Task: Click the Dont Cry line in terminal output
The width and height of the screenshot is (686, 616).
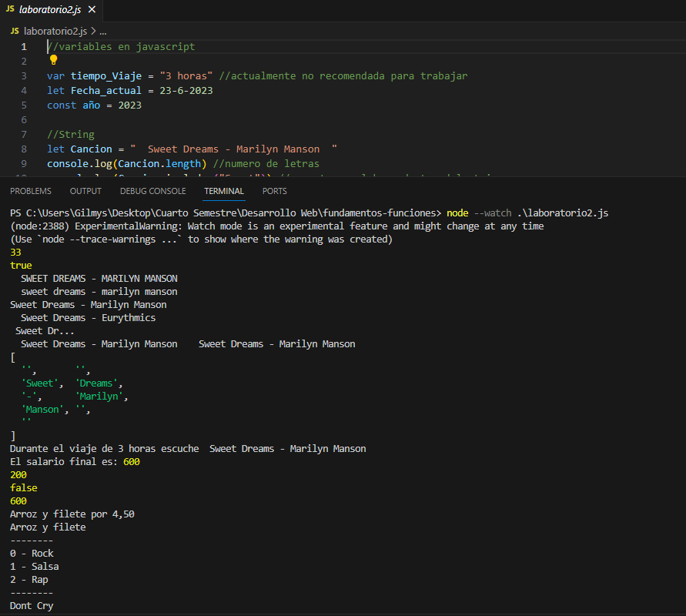Action: click(31, 605)
